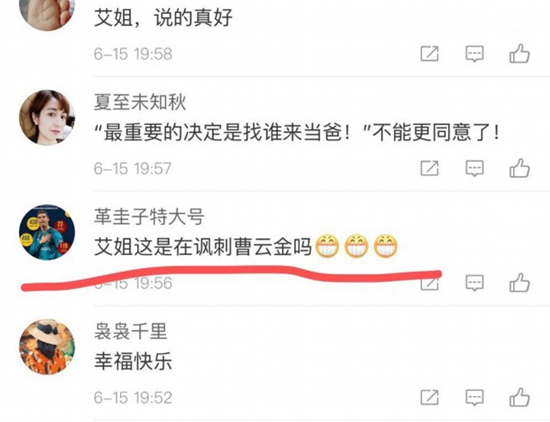Like 革圭子特大号's comment
Image resolution: width=550 pixels, height=422 pixels.
[519, 283]
